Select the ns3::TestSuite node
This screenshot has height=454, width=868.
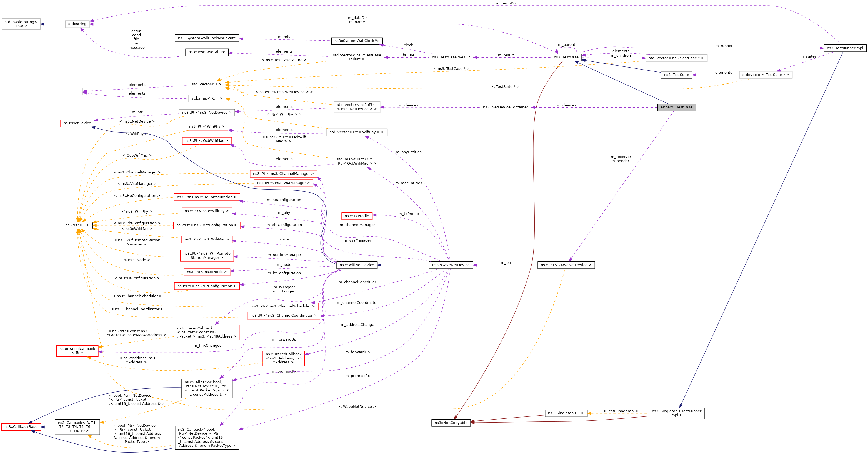(x=676, y=75)
